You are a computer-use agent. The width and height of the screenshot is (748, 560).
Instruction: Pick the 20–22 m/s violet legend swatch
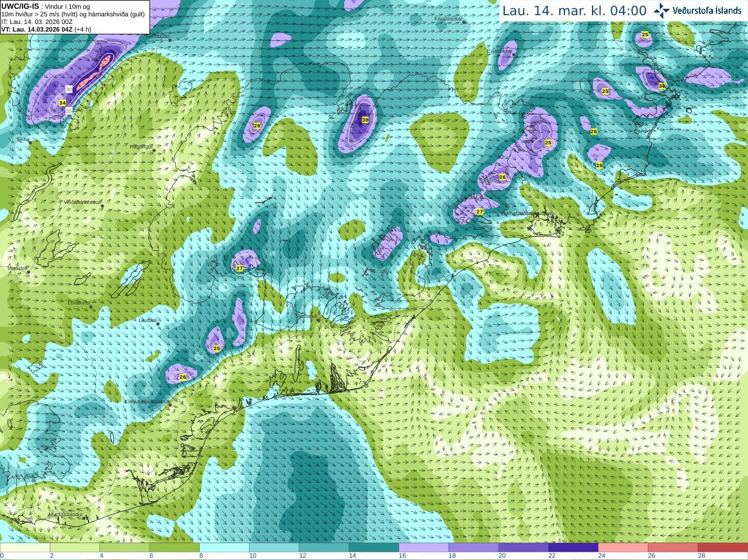[524, 548]
